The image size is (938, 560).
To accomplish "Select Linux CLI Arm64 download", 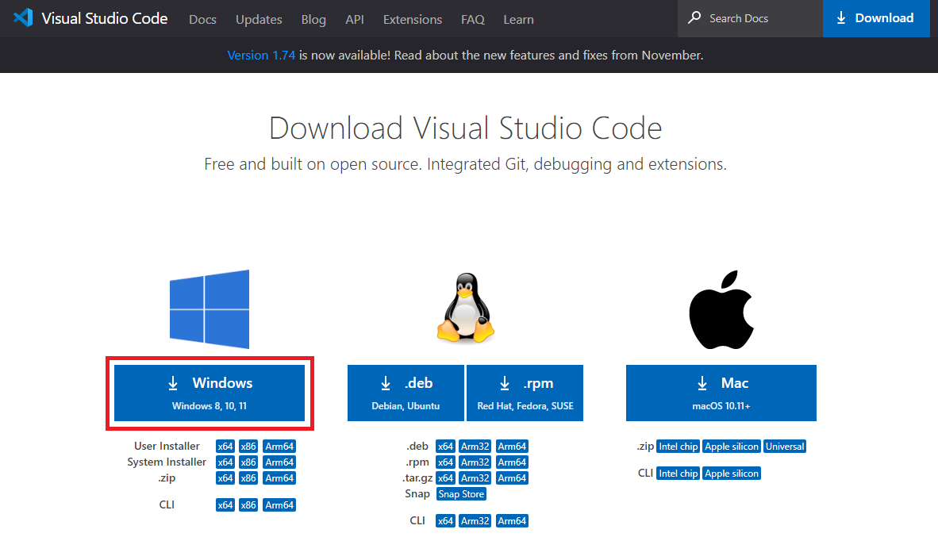I will coord(512,521).
